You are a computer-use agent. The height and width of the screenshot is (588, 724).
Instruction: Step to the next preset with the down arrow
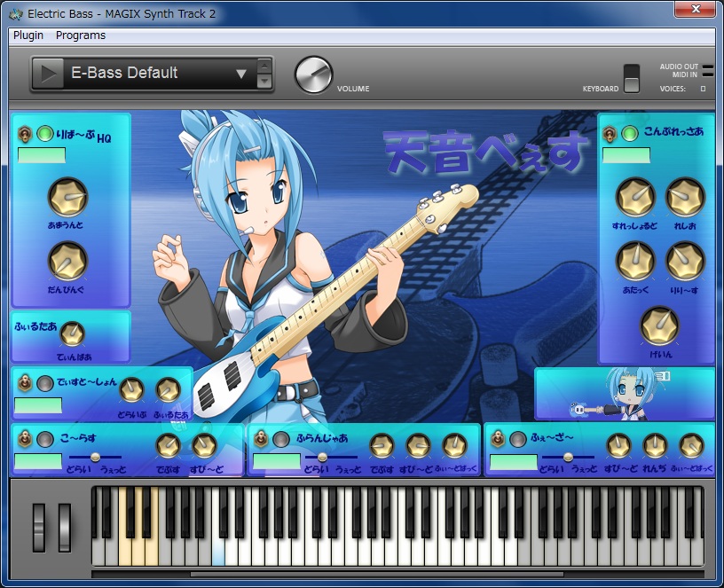click(x=264, y=81)
